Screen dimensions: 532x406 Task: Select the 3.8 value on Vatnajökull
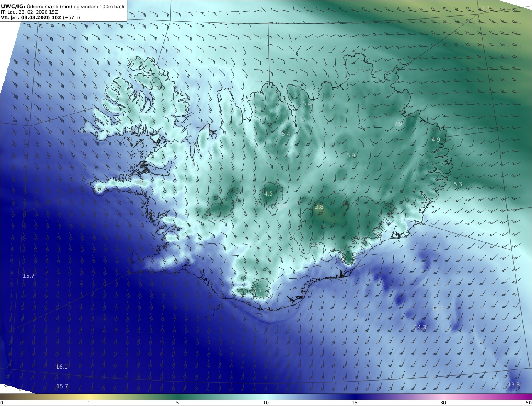(x=319, y=207)
